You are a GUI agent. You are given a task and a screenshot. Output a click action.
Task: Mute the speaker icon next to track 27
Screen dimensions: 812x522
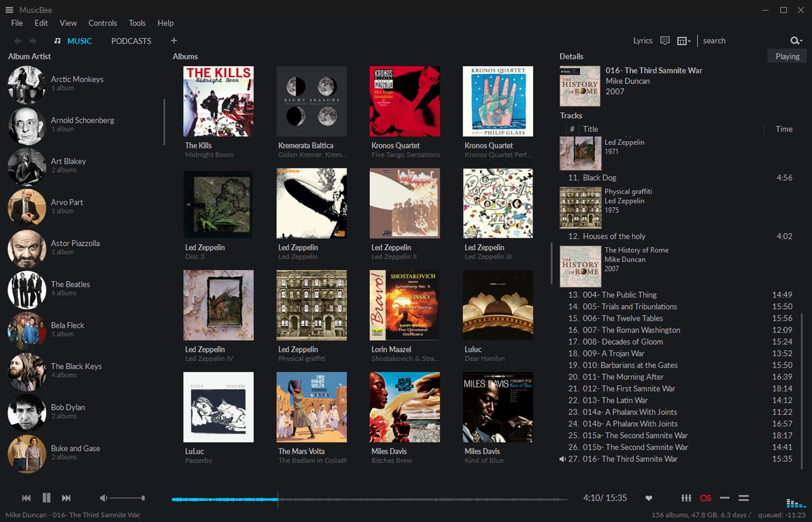[562, 459]
